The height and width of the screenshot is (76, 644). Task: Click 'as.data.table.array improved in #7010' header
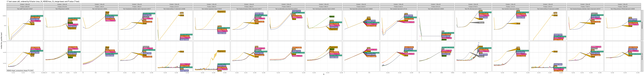click(286, 9)
